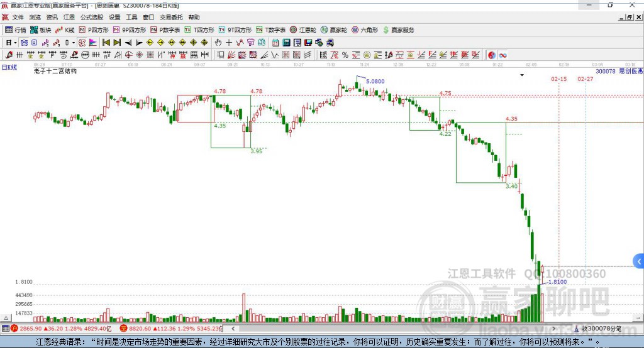The width and height of the screenshot is (644, 348).
Task: Click the last yellow diamond arrow icon
Action: 204,43
